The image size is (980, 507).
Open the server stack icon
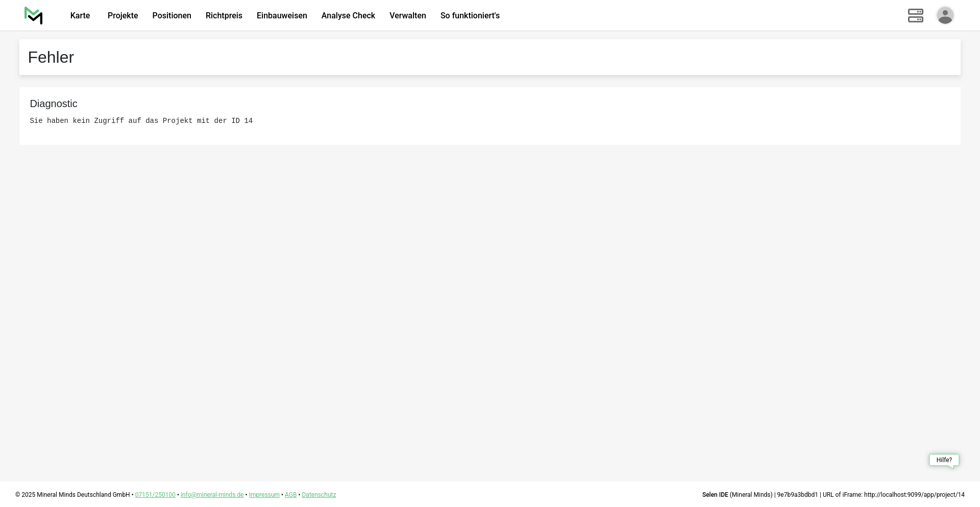(x=915, y=16)
